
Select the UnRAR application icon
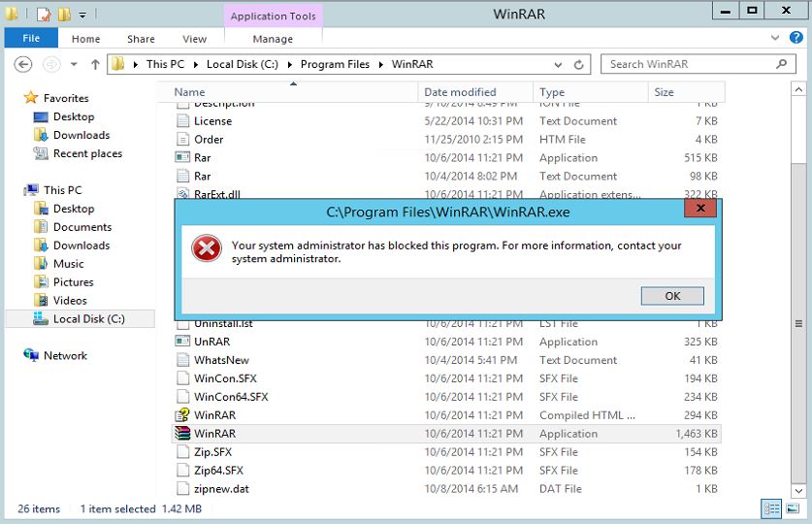(x=182, y=342)
